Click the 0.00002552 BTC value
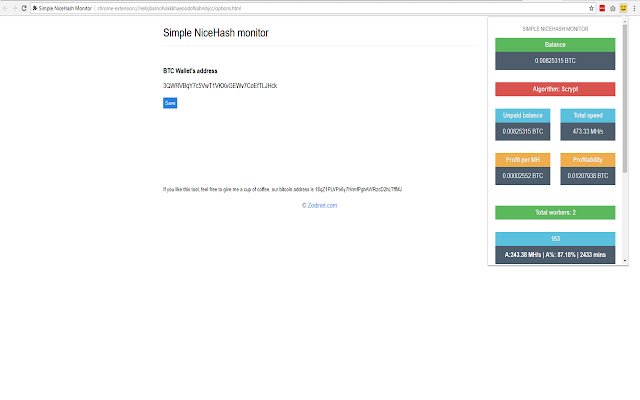 point(522,176)
